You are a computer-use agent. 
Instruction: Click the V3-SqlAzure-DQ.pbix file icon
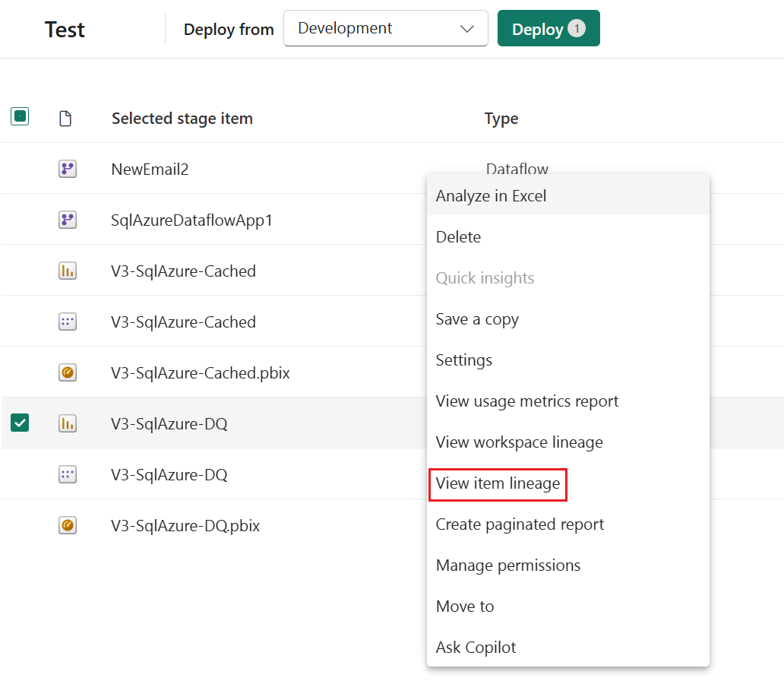[67, 525]
